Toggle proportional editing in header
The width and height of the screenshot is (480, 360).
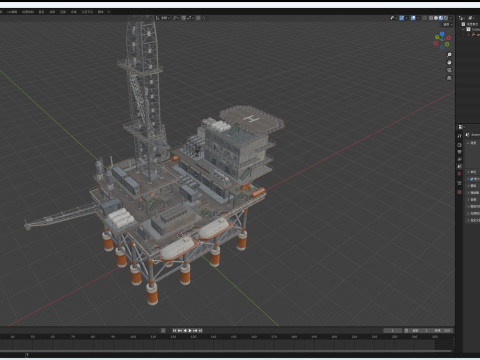pos(198,18)
